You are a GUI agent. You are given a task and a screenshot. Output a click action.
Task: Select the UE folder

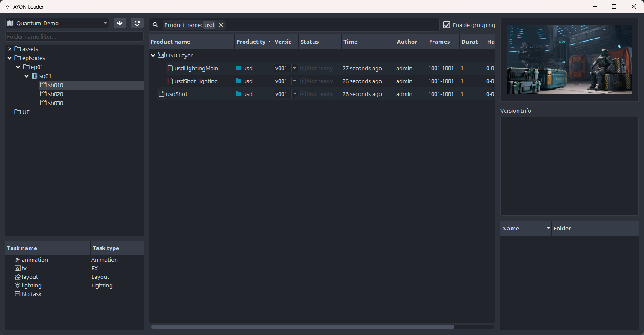point(26,112)
